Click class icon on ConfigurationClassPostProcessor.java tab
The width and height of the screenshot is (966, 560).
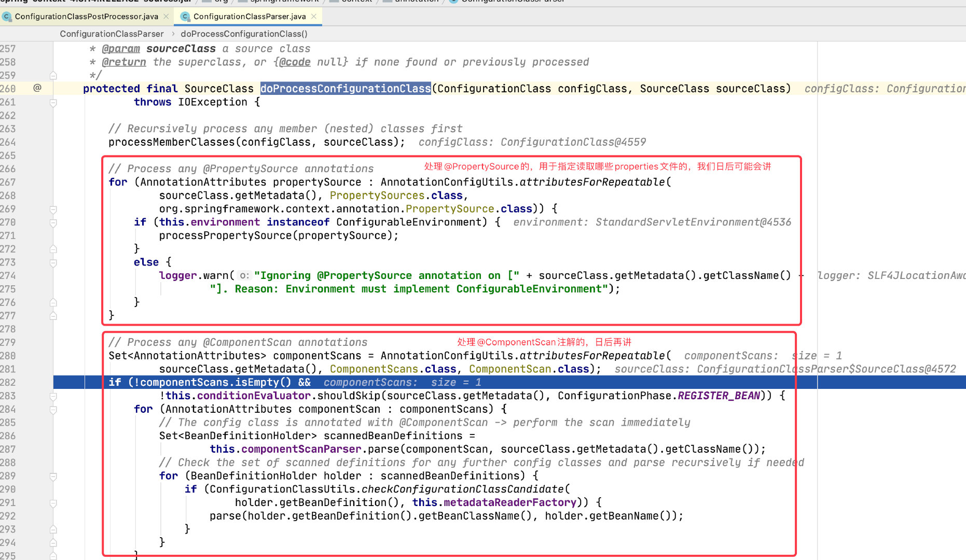click(7, 17)
